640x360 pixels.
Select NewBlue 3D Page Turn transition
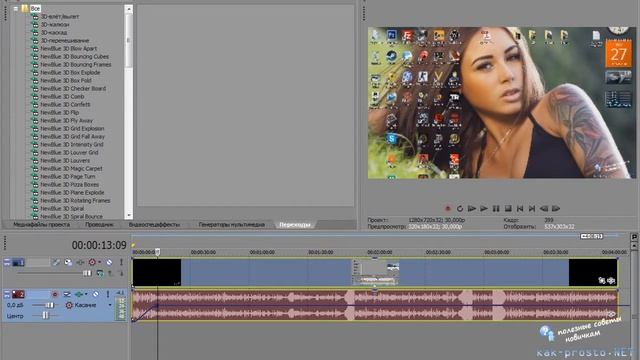point(68,176)
